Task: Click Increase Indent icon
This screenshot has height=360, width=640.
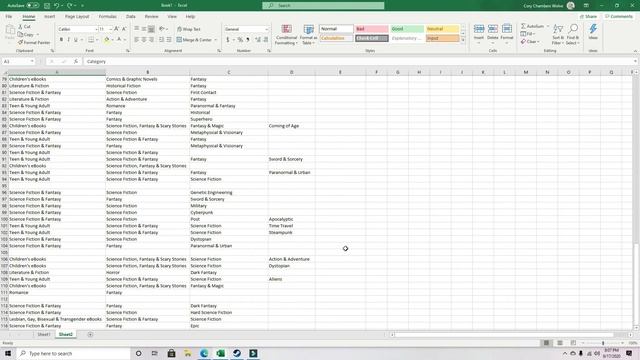Action: (169, 40)
